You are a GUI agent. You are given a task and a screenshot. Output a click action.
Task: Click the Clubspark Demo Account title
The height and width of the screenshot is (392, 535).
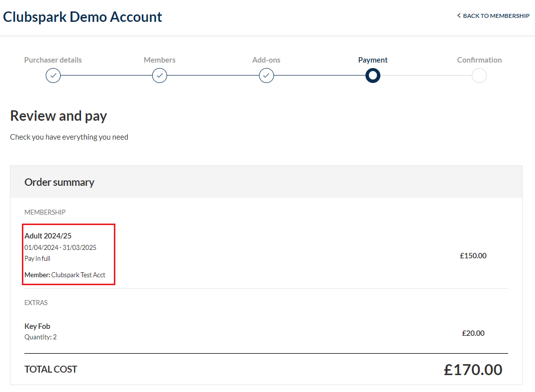pyautogui.click(x=83, y=17)
